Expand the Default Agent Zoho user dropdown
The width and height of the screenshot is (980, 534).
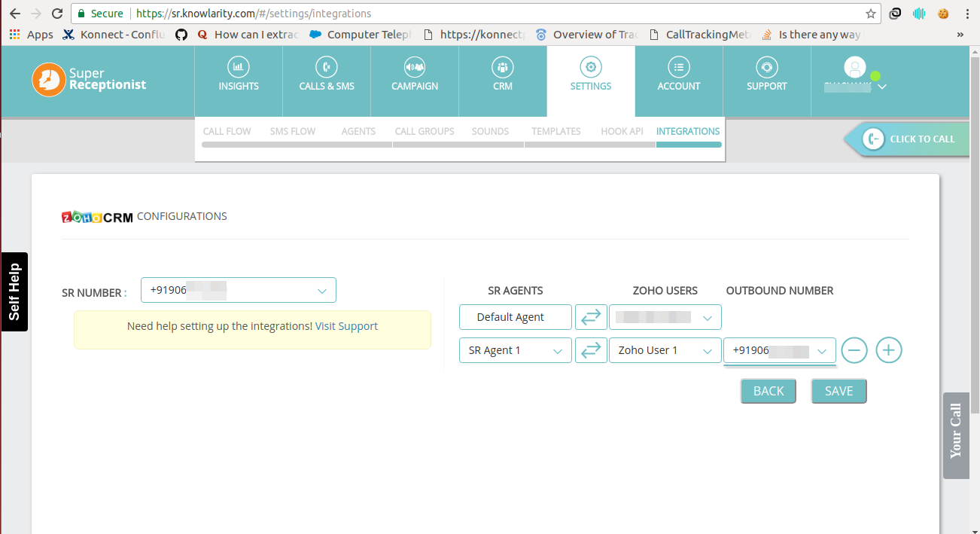(665, 317)
